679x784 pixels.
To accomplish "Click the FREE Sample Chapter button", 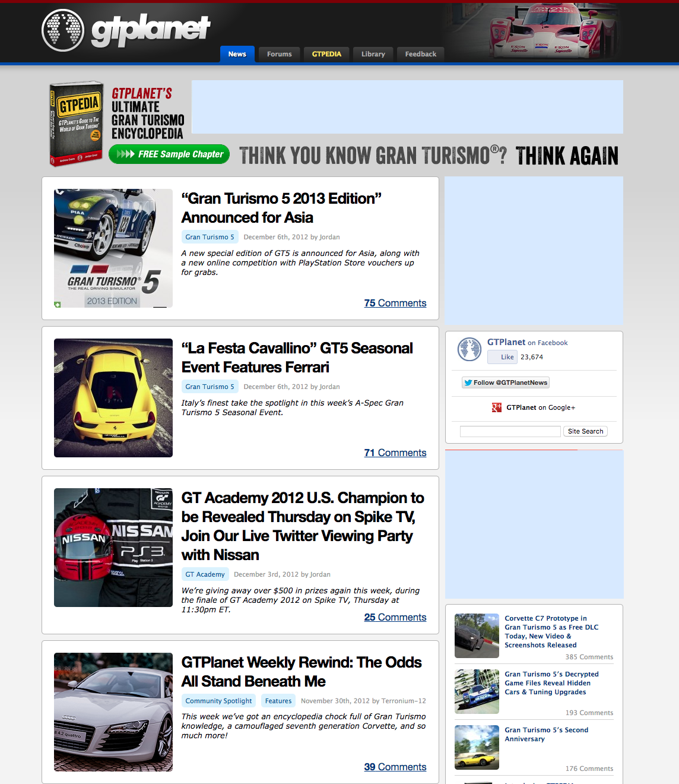I will tap(169, 154).
